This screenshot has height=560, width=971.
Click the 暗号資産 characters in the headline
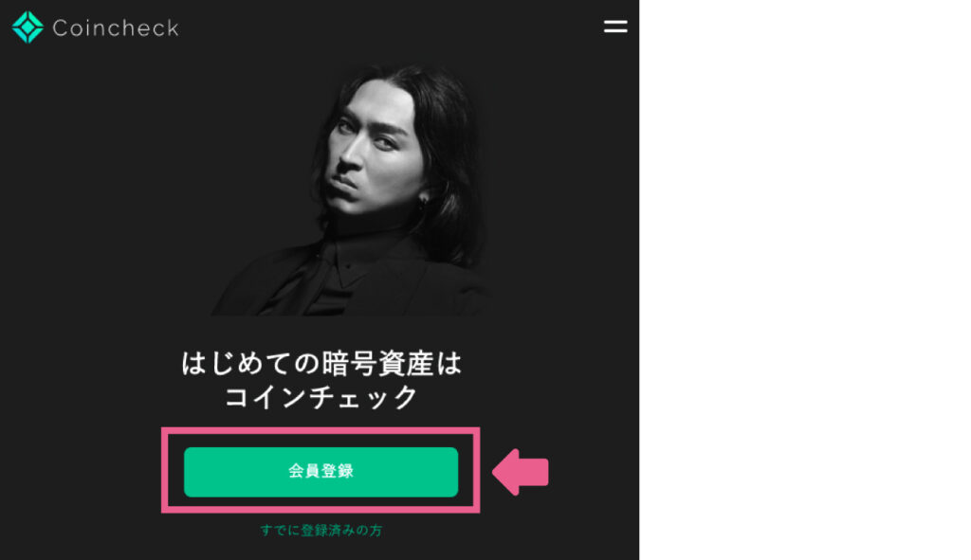point(377,363)
